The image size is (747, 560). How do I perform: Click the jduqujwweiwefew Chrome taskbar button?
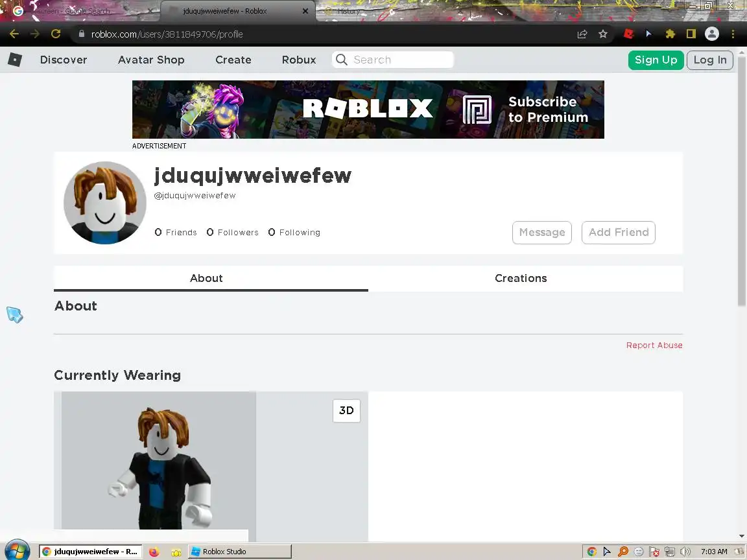[x=91, y=552]
